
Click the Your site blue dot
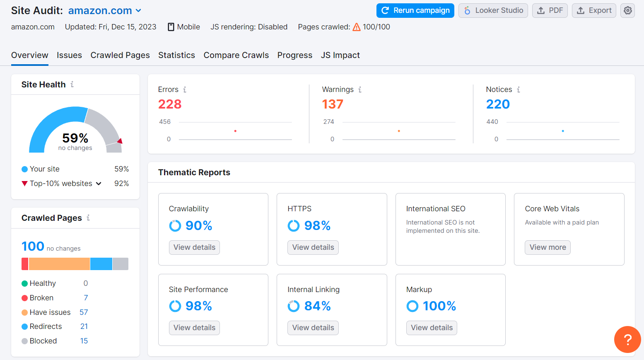click(24, 169)
